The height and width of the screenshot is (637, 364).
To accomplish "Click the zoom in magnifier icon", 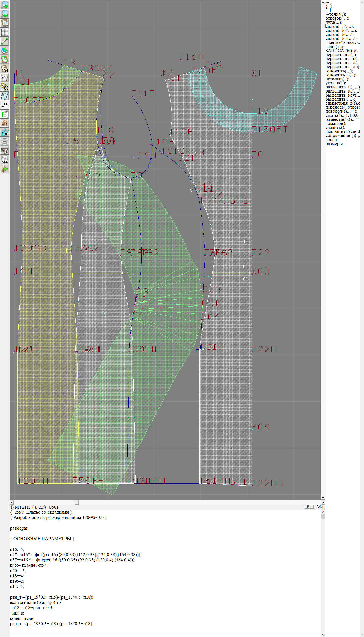I will click(x=5, y=4).
